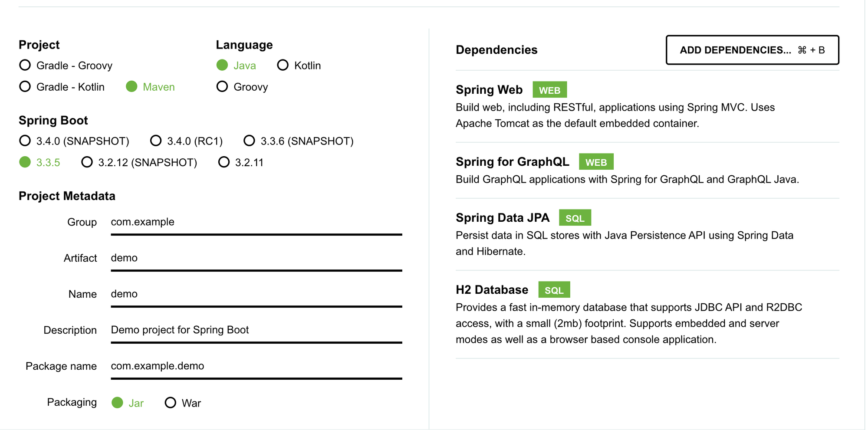Click the Add Dependencies button
Screen dimensions: 868x430
(752, 50)
